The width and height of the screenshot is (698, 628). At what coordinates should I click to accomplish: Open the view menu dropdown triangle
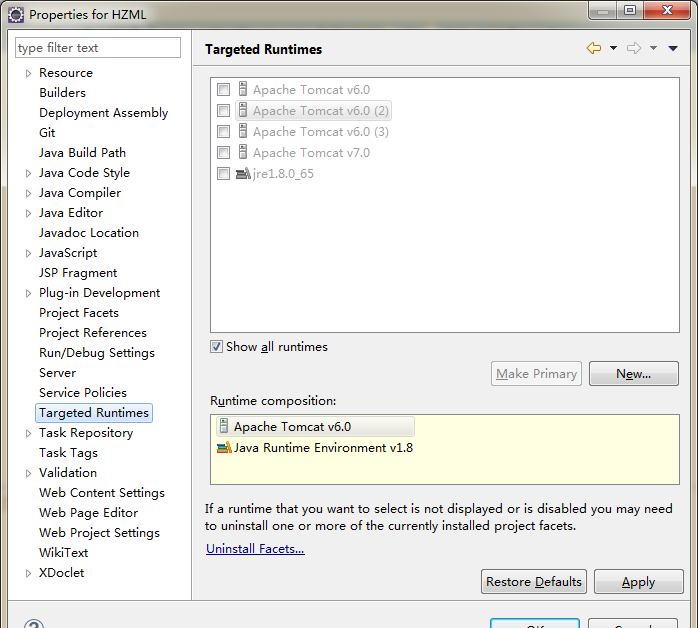click(x=673, y=48)
